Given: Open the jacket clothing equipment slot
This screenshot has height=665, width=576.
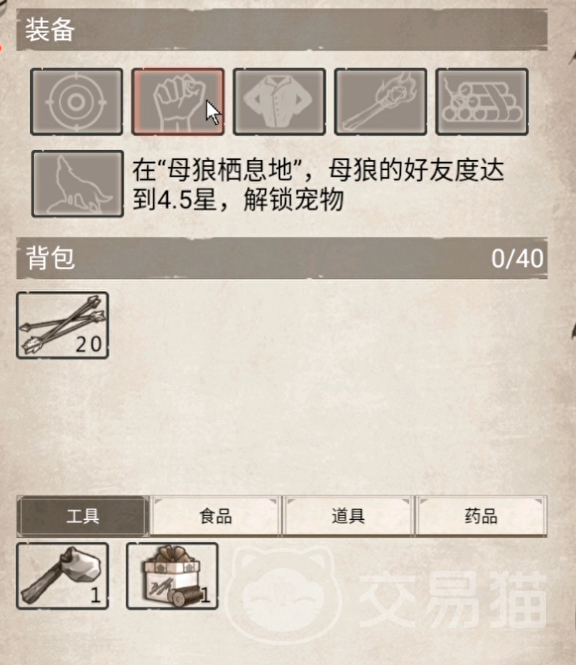Looking at the screenshot, I should pyautogui.click(x=279, y=102).
